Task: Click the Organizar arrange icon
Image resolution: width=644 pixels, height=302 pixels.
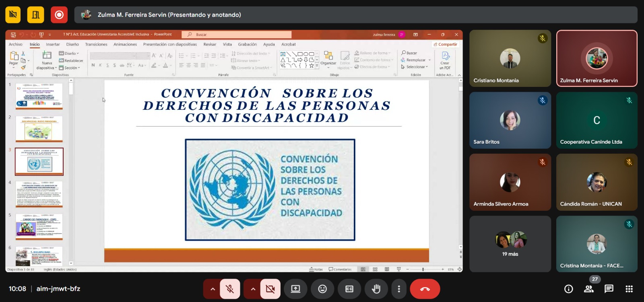Action: pyautogui.click(x=328, y=56)
